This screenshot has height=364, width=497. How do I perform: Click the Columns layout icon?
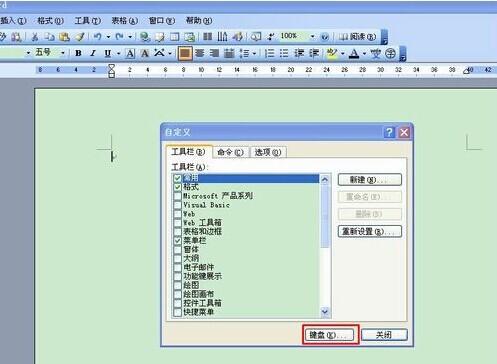207,37
